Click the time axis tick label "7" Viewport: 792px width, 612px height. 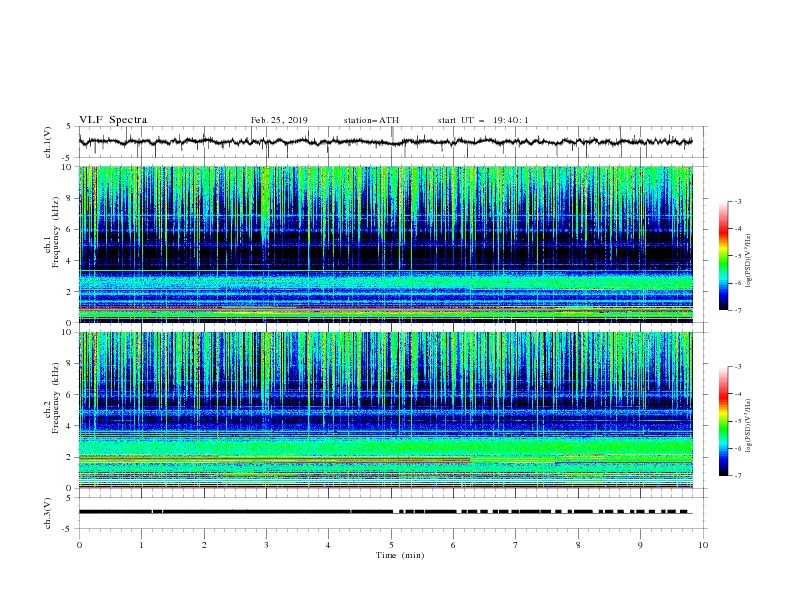[516, 545]
